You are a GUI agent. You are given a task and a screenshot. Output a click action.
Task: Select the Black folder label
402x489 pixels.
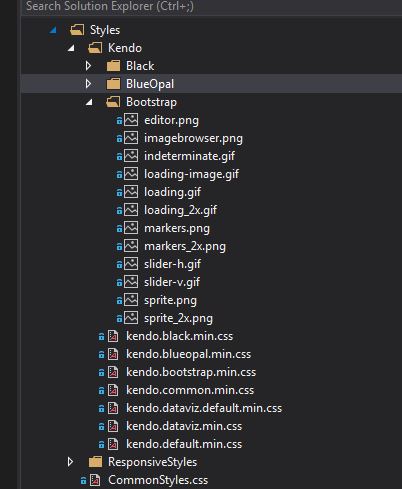point(140,66)
